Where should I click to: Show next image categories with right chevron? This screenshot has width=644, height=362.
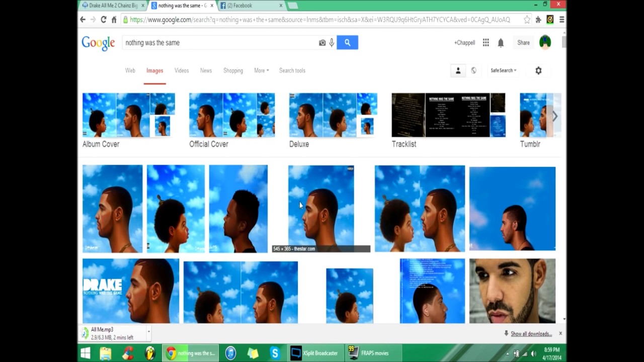pyautogui.click(x=554, y=116)
